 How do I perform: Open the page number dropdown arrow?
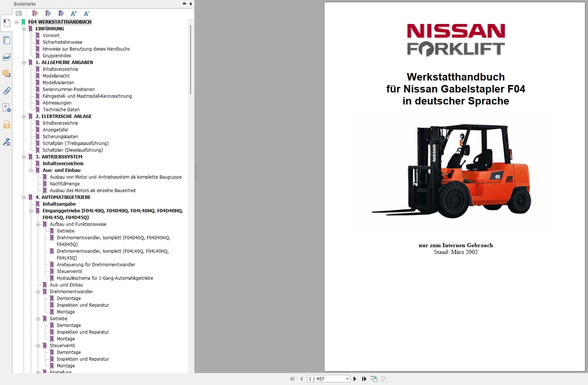pyautogui.click(x=347, y=379)
